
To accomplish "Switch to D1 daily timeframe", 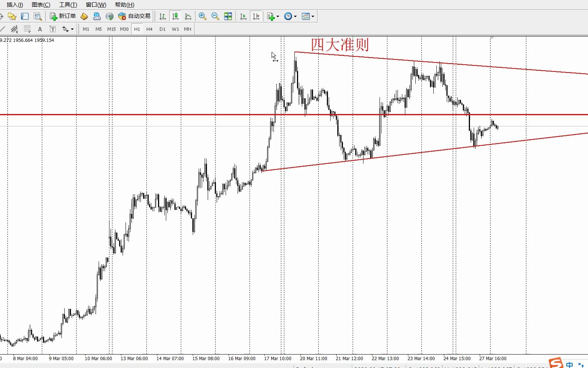I will click(163, 29).
